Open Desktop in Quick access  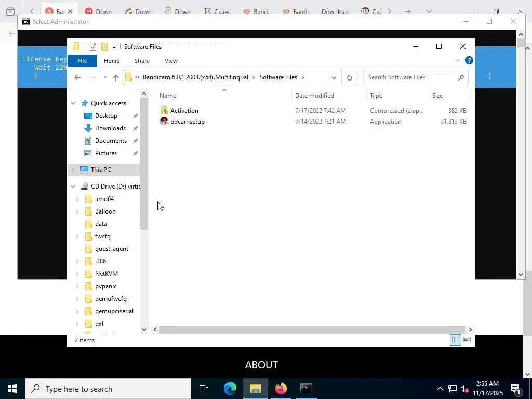[x=106, y=116]
